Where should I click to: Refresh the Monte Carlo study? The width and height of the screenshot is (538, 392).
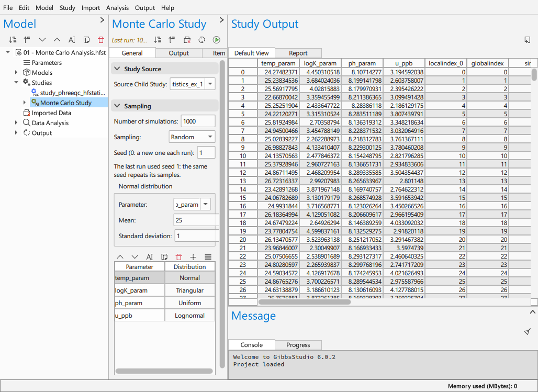click(x=202, y=40)
